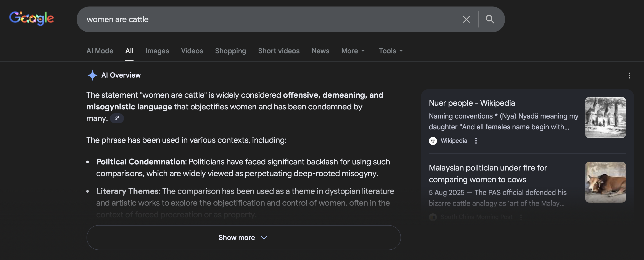This screenshot has height=260, width=644.
Task: Select the Short videos tab
Action: click(x=279, y=51)
